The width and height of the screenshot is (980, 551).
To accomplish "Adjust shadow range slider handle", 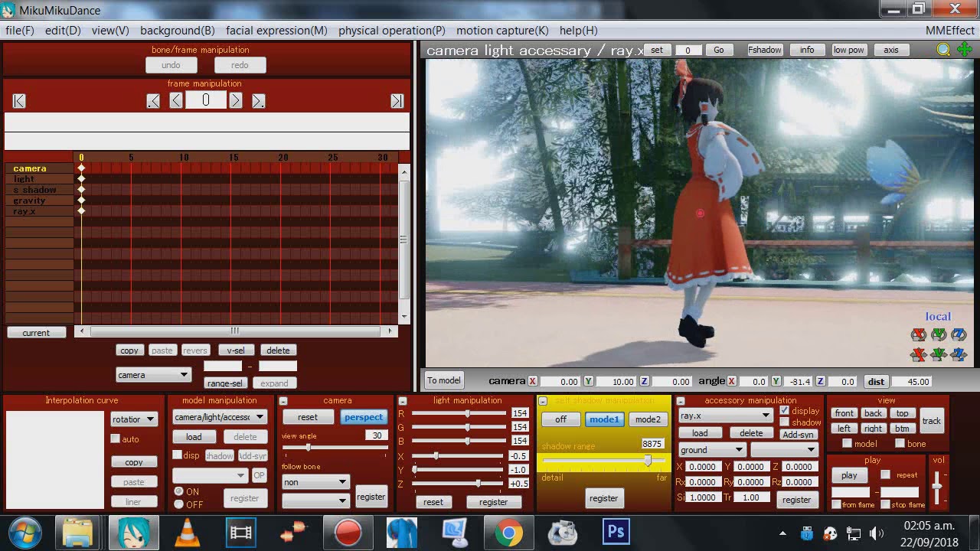I will pyautogui.click(x=648, y=460).
